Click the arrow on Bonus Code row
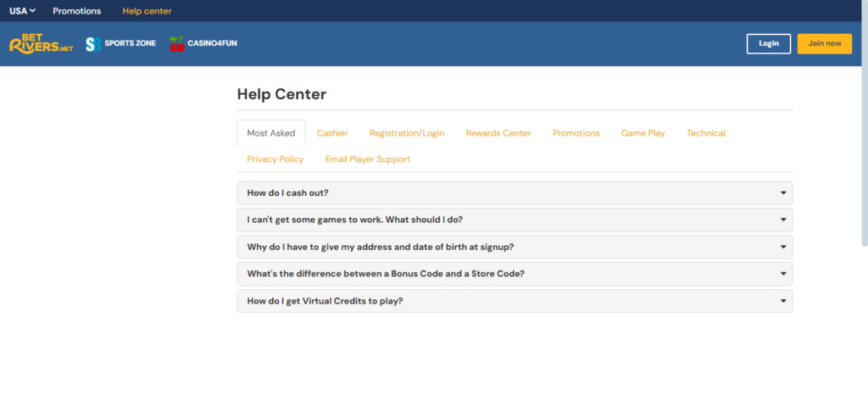The height and width of the screenshot is (407, 868). [783, 274]
